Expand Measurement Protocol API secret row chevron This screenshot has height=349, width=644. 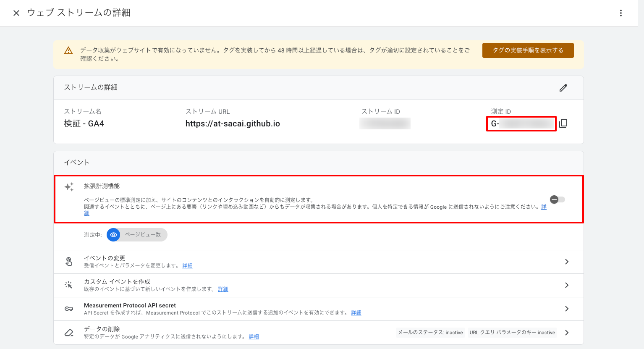(567, 309)
